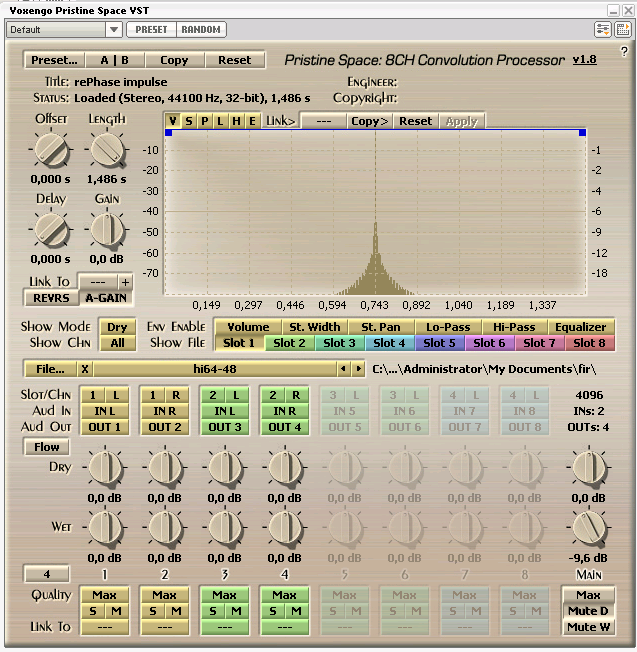Open the Link To selector near REVRS

click(x=98, y=282)
